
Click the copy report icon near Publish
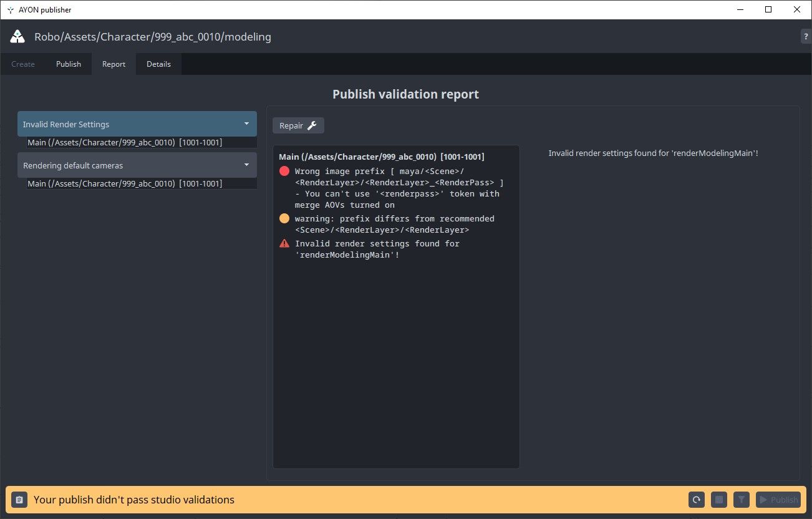point(718,499)
